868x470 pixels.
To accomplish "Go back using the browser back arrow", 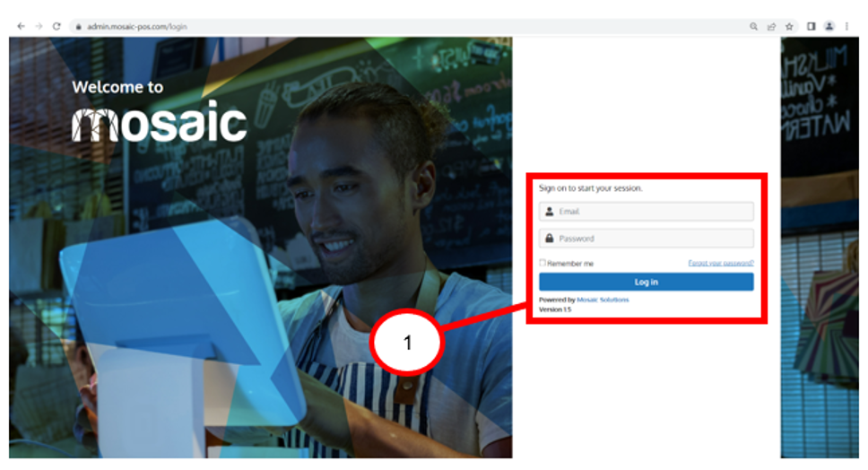I will point(21,26).
